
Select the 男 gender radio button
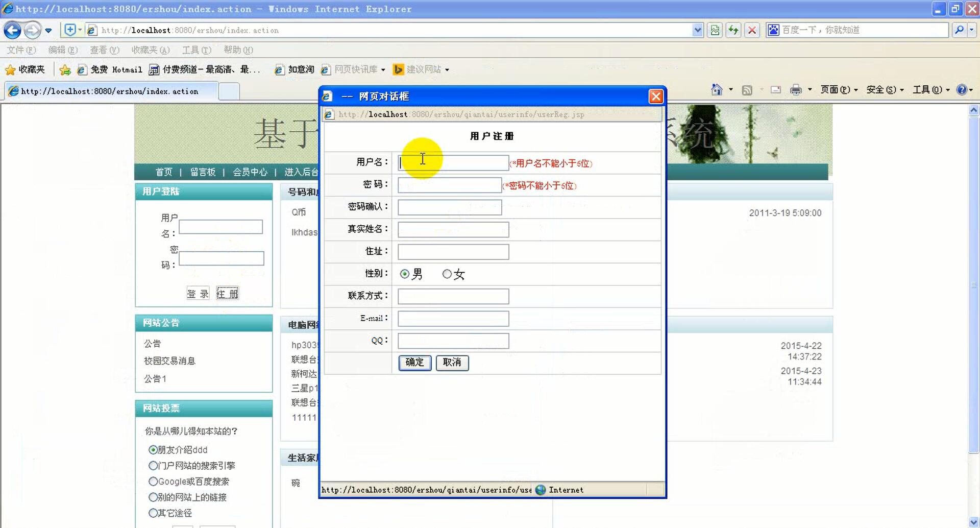(x=405, y=274)
